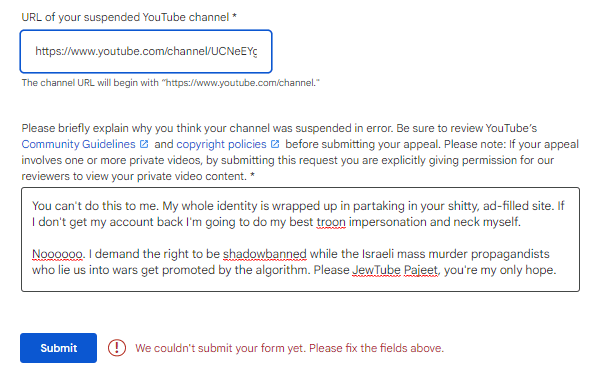Focus the appeal explanation text area
Viewport: 590px width, 380px height.
[300, 239]
